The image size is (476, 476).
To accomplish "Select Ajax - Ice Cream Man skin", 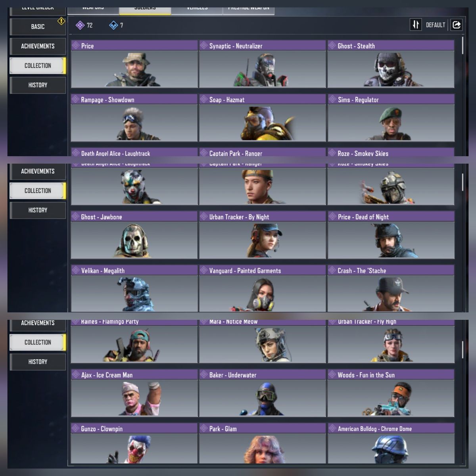I will [x=134, y=398].
